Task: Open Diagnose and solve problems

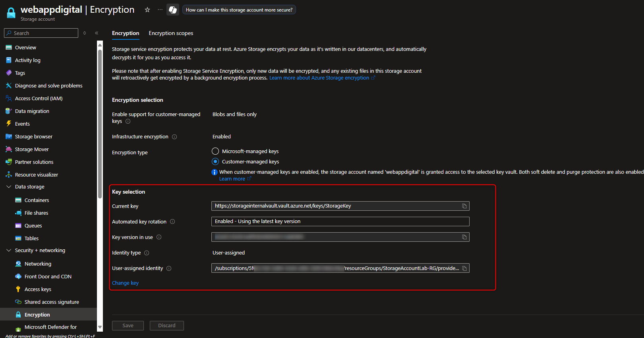Action: point(48,85)
